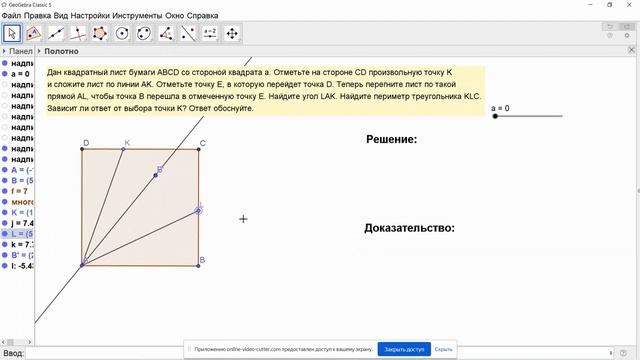Click algebra panel scrollbar right arrow

pyautogui.click(x=30, y=342)
